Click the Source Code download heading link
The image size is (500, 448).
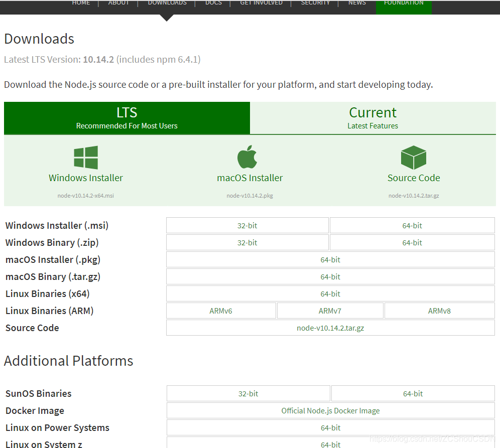(414, 178)
